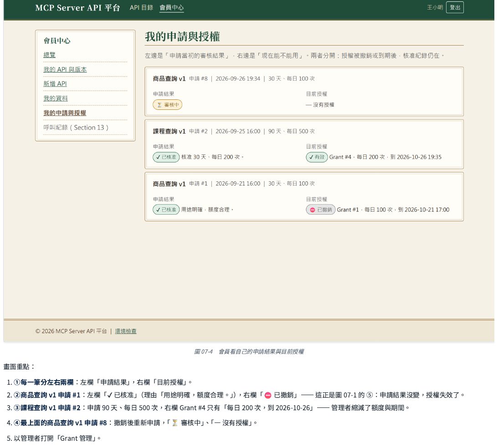Click the 已核准 badge on 申請 #1
The image size is (498, 448).
(x=166, y=210)
